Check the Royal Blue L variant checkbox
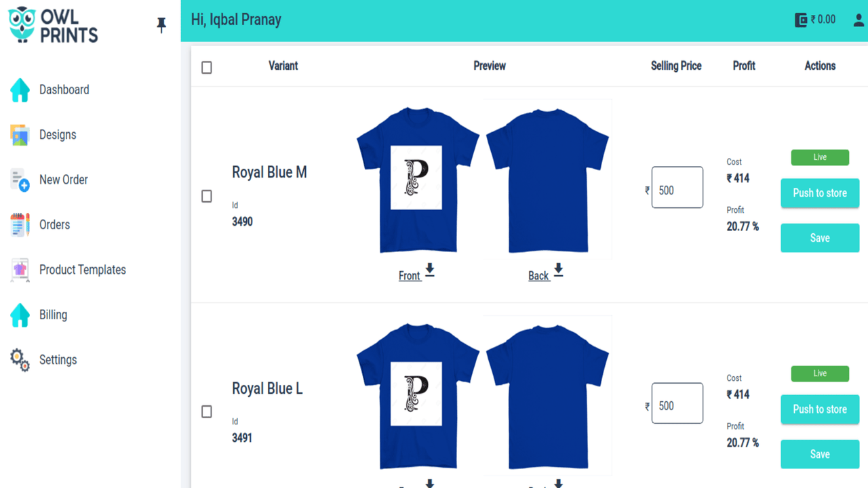868x488 pixels. pyautogui.click(x=207, y=411)
